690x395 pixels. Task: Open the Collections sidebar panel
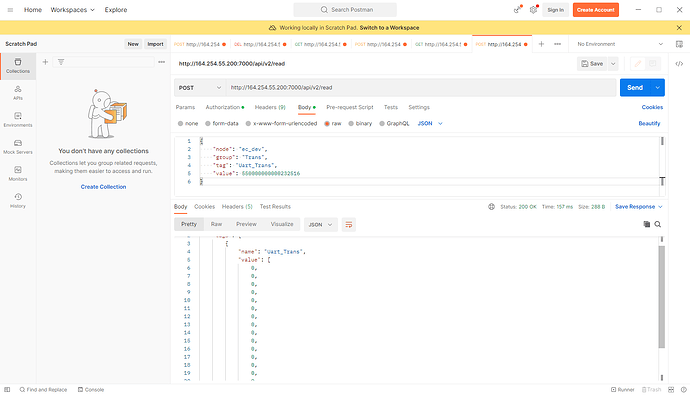(x=18, y=66)
